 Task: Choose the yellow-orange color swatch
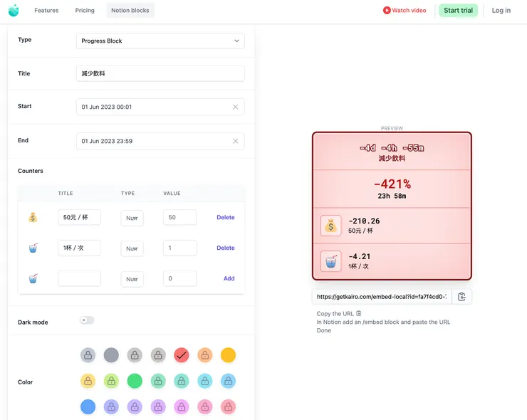click(x=228, y=355)
